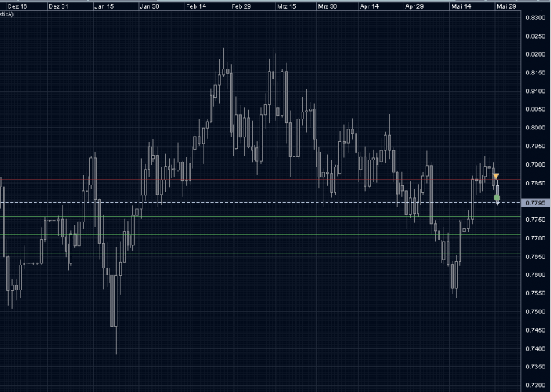Click the 0.7450 price axis label
551x392 pixels.
[x=535, y=330]
